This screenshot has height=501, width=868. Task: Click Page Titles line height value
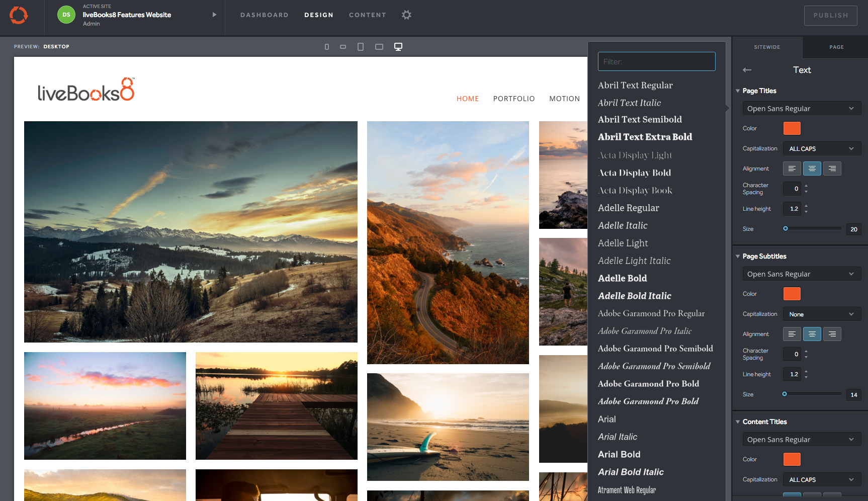tap(792, 209)
